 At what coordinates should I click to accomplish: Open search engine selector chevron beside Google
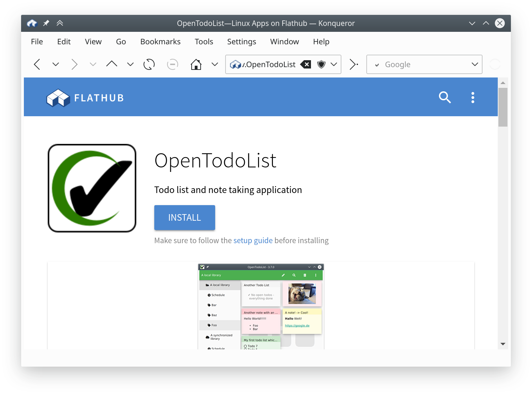[377, 65]
